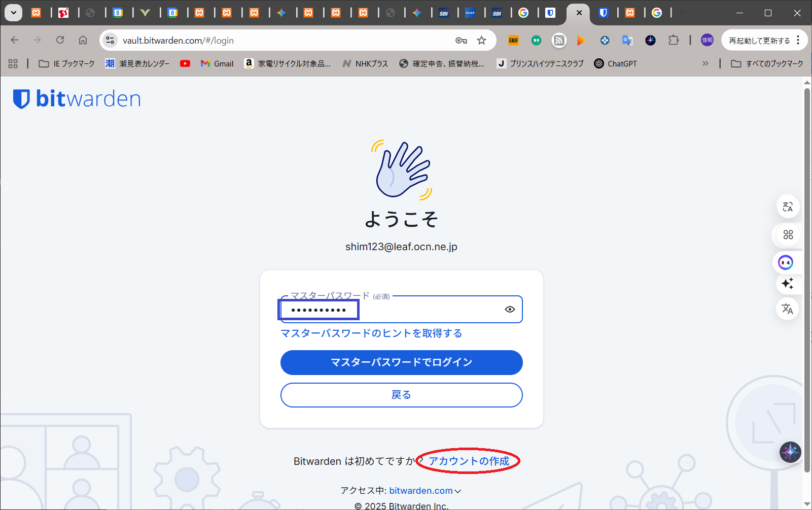
Task: Click the Bitwarden logo
Action: (77, 99)
